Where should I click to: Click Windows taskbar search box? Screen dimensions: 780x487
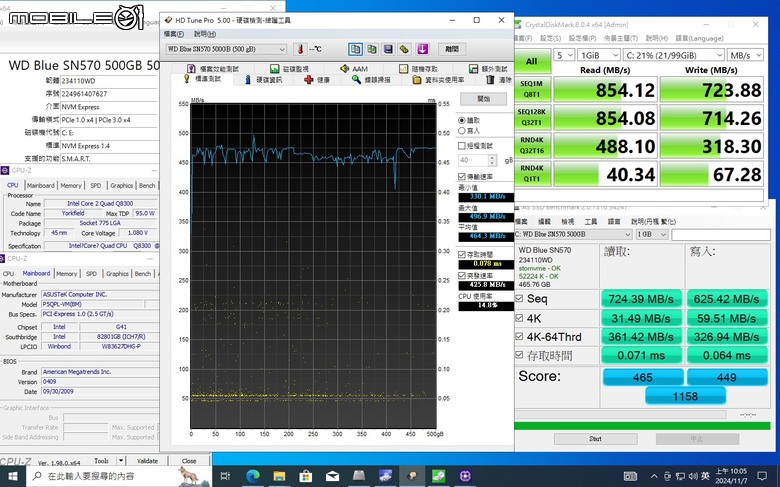[117, 476]
